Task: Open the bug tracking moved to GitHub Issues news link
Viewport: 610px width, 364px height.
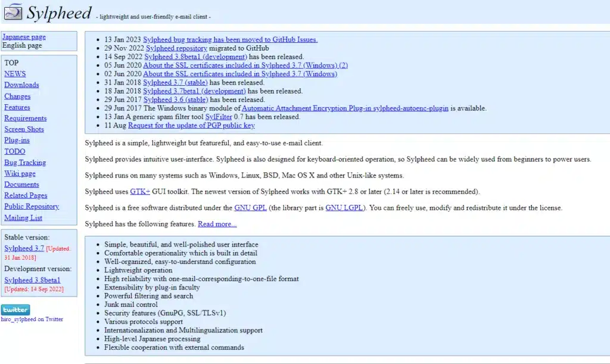Action: [x=231, y=39]
